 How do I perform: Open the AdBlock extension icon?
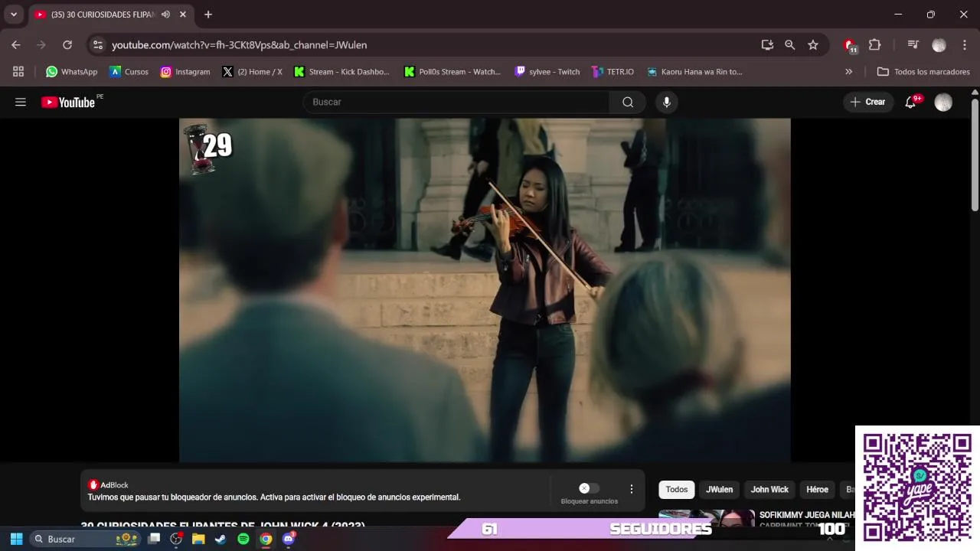click(x=850, y=46)
